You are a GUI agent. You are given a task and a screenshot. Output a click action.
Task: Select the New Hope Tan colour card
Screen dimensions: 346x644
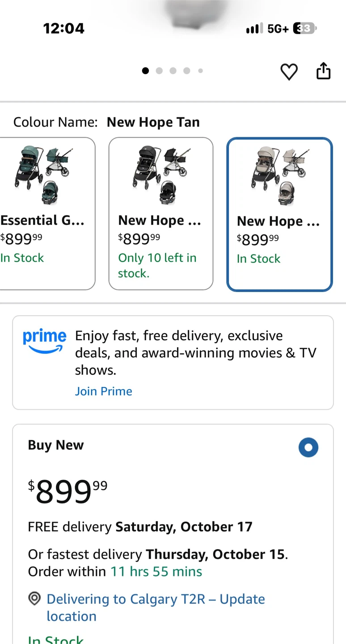click(x=279, y=214)
